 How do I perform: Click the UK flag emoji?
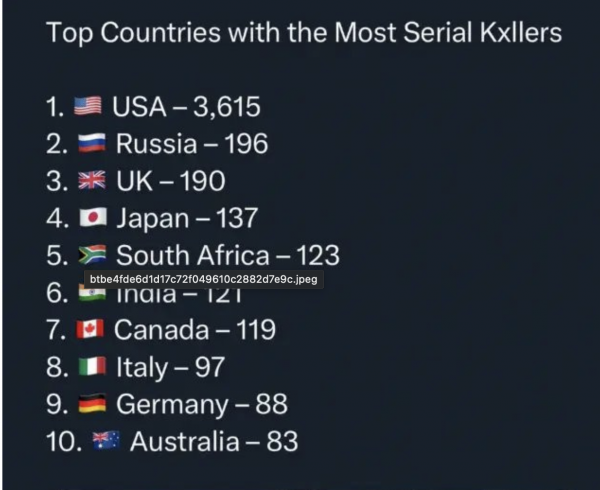[x=92, y=180]
